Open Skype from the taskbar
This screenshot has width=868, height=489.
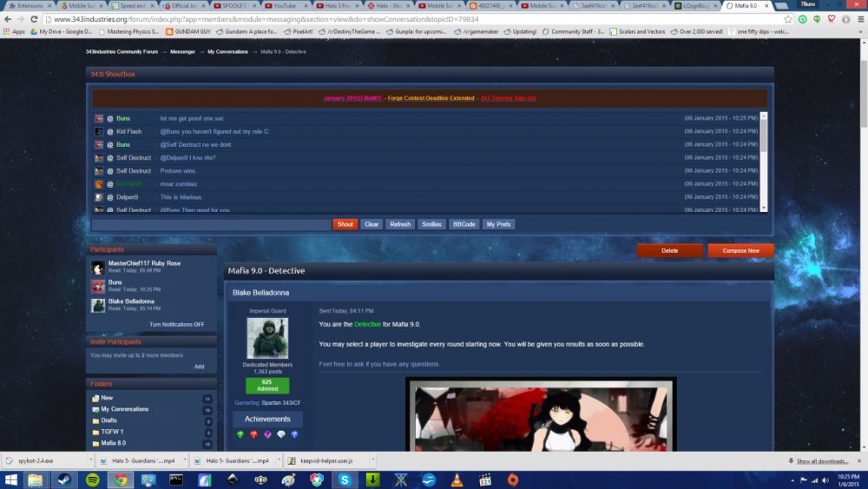coord(344,479)
